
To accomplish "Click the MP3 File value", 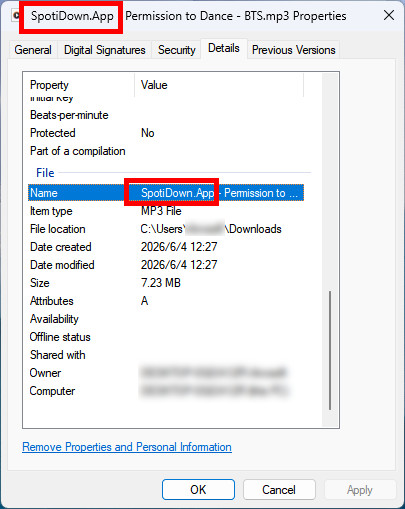I will [161, 211].
